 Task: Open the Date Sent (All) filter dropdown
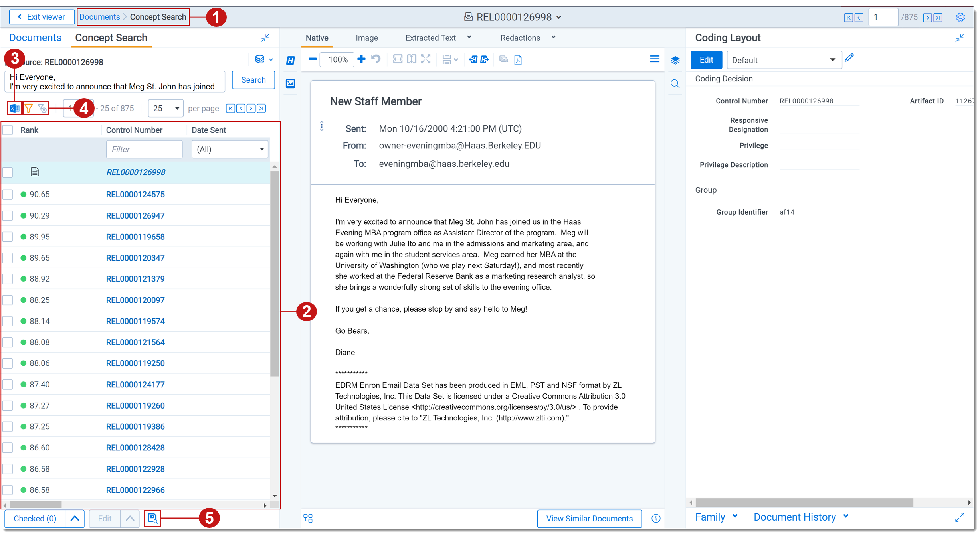point(230,149)
